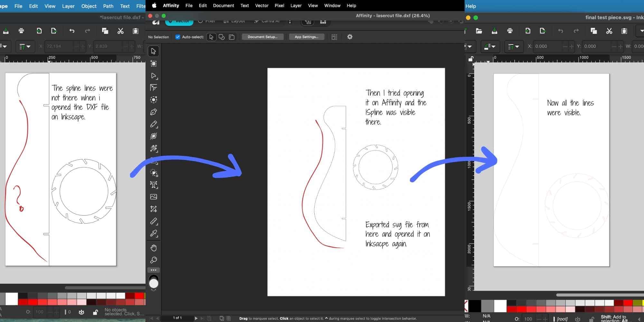Open the Vector menu in Affinity
The width and height of the screenshot is (644, 322).
(262, 5)
